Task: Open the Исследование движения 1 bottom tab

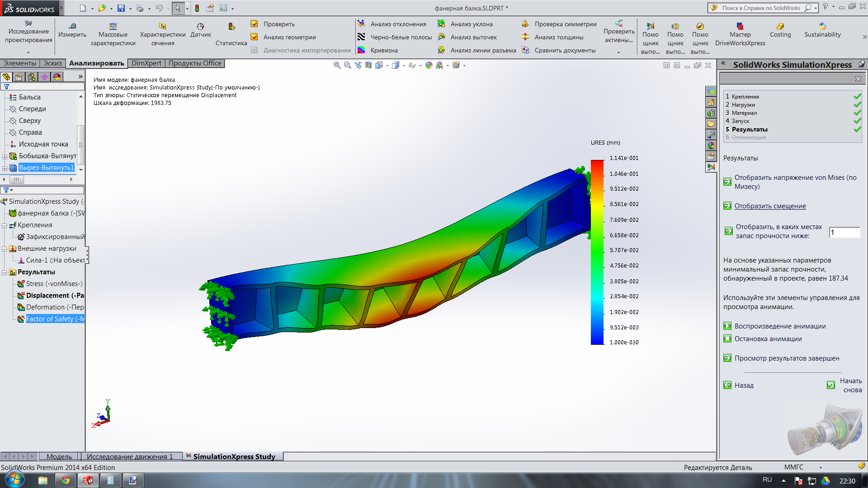Action: coord(130,456)
